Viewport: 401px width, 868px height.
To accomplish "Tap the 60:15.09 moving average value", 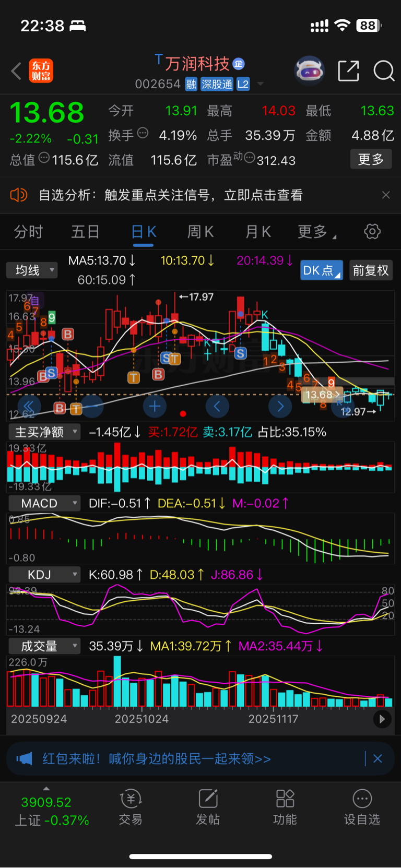I will click(107, 280).
